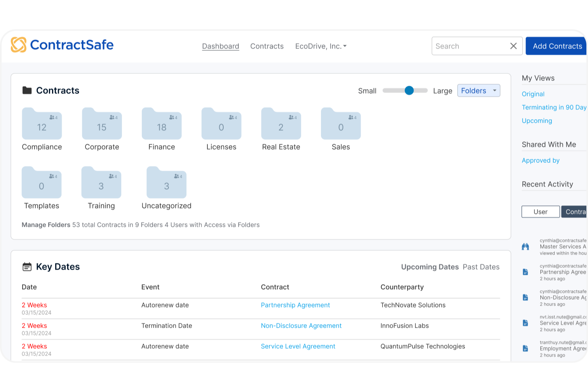Open the Folders view dropdown
Viewport: 588px width, 392px height.
(479, 91)
